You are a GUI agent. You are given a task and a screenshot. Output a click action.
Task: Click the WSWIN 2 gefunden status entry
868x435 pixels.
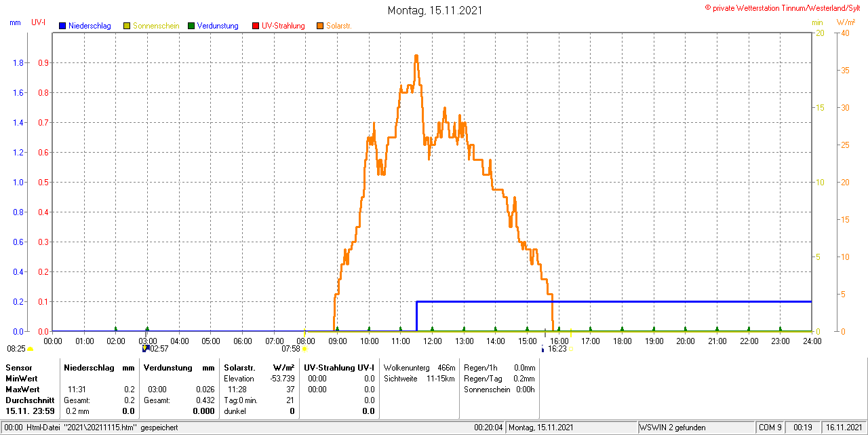pos(673,428)
